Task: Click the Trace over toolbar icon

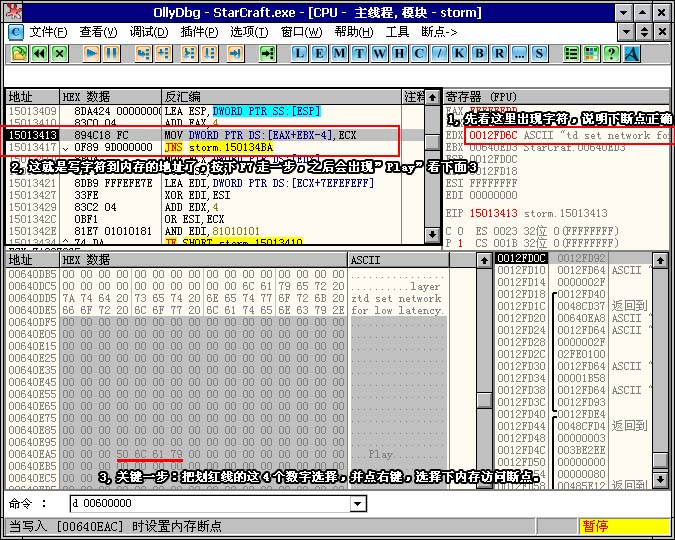Action: coord(210,54)
